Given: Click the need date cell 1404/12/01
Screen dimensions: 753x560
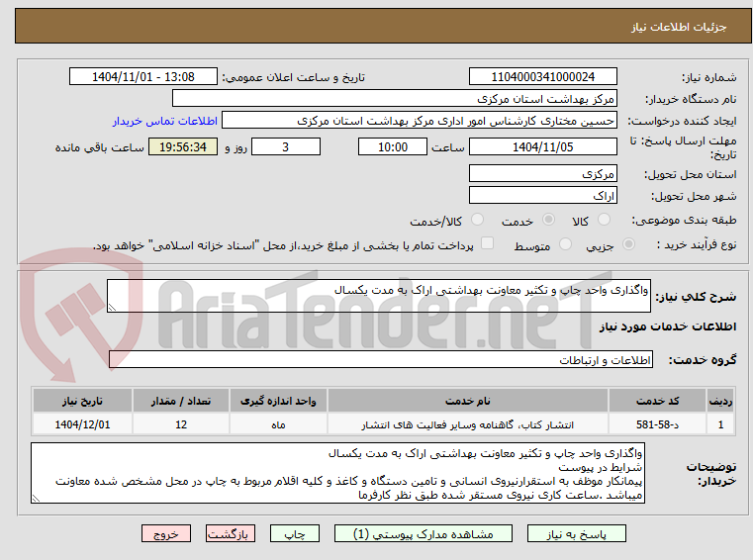Looking at the screenshot, I should (x=82, y=424).
